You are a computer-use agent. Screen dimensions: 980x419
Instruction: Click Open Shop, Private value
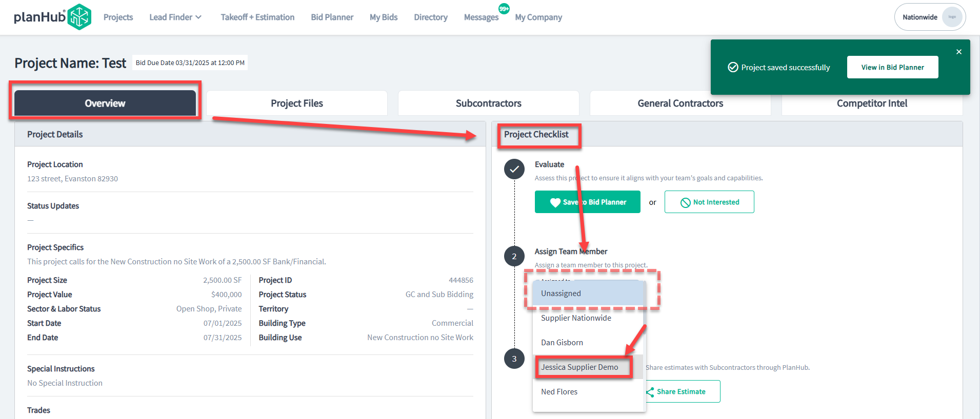209,309
